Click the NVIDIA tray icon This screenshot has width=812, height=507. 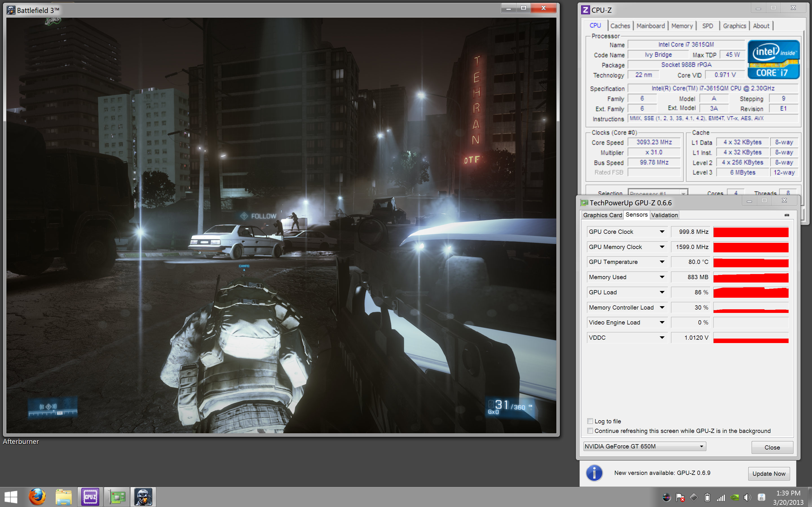[x=734, y=497]
